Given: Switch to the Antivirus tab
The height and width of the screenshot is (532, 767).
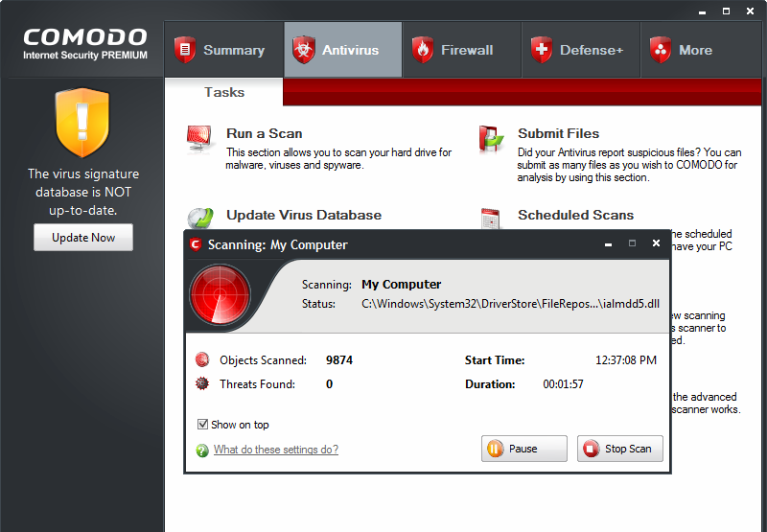Looking at the screenshot, I should point(343,50).
